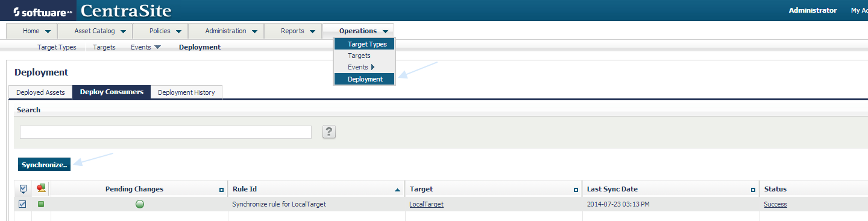Click sort square in Last Sync Date header
The width and height of the screenshot is (868, 221).
click(753, 190)
